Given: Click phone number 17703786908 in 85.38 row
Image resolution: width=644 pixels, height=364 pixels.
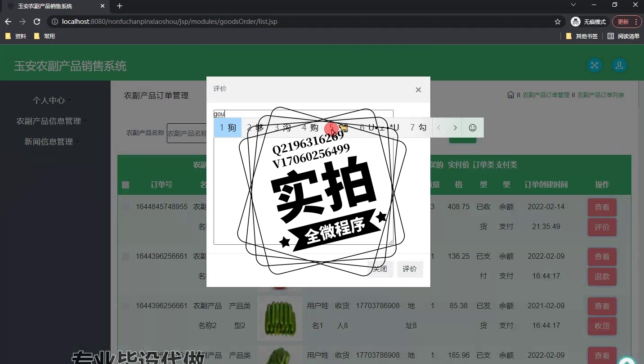Looking at the screenshot, I should [378, 306].
